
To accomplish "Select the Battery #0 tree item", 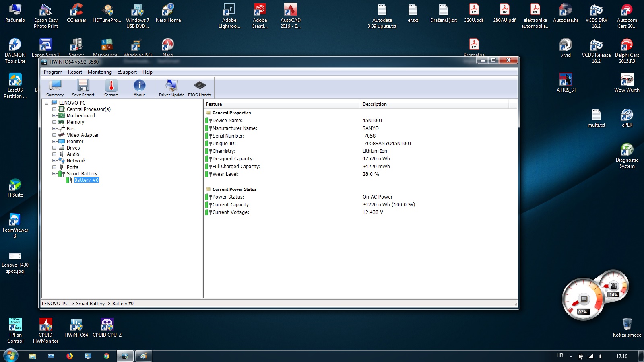I will pos(86,180).
